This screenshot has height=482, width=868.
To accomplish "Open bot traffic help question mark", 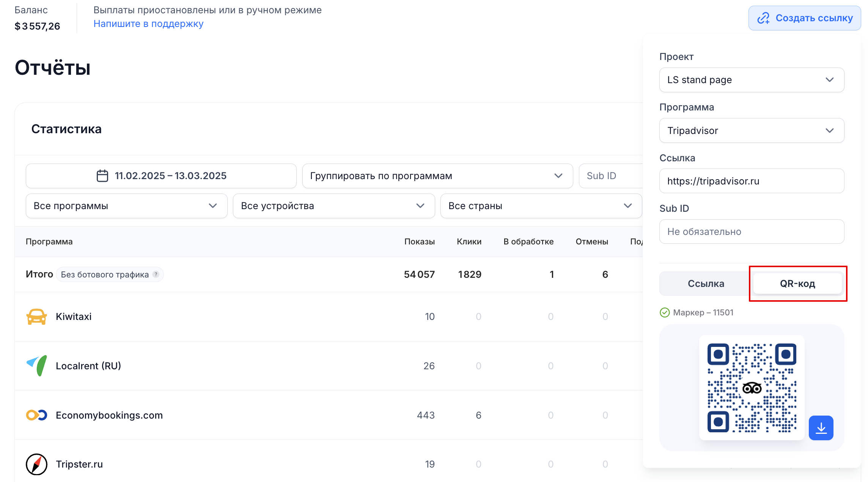I will click(x=156, y=274).
